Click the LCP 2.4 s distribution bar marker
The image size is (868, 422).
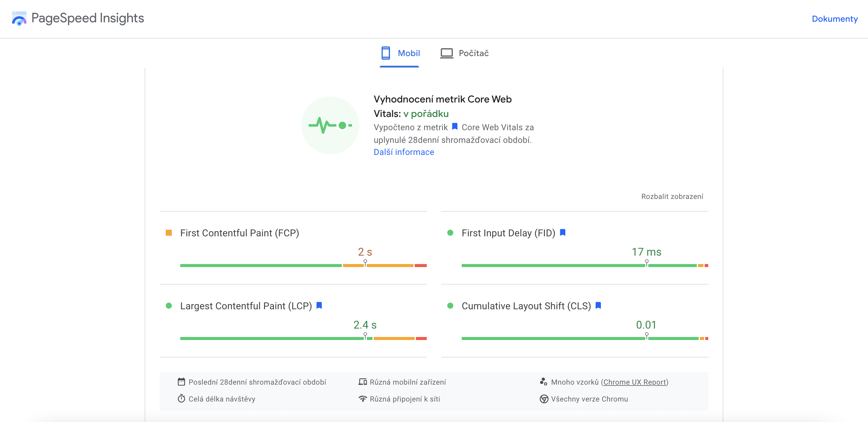(365, 335)
